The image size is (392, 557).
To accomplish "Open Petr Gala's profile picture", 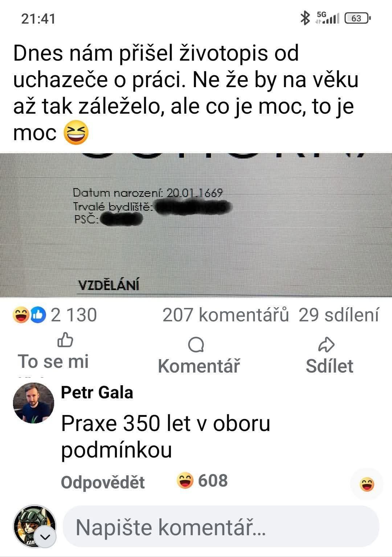I will (x=33, y=403).
